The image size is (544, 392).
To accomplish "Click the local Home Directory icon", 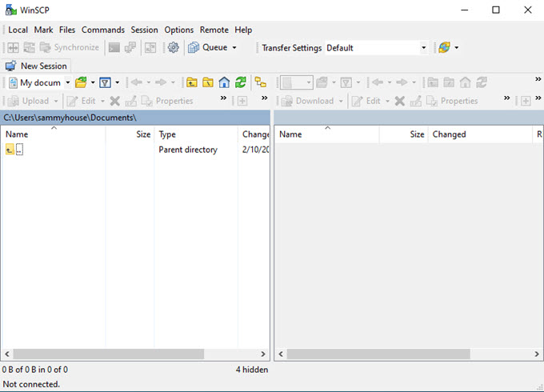I will click(x=224, y=82).
